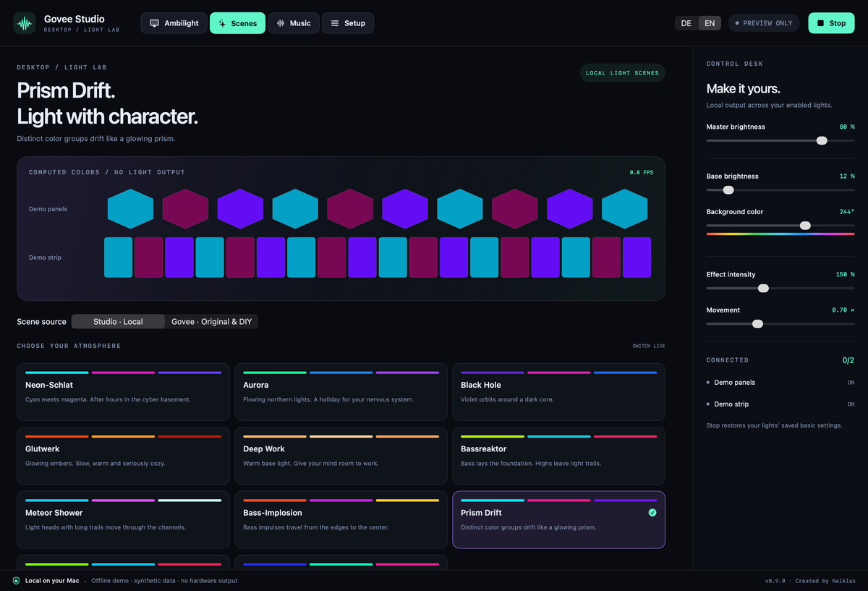Pick the Deep Work scene
The width and height of the screenshot is (868, 591).
pos(341,456)
